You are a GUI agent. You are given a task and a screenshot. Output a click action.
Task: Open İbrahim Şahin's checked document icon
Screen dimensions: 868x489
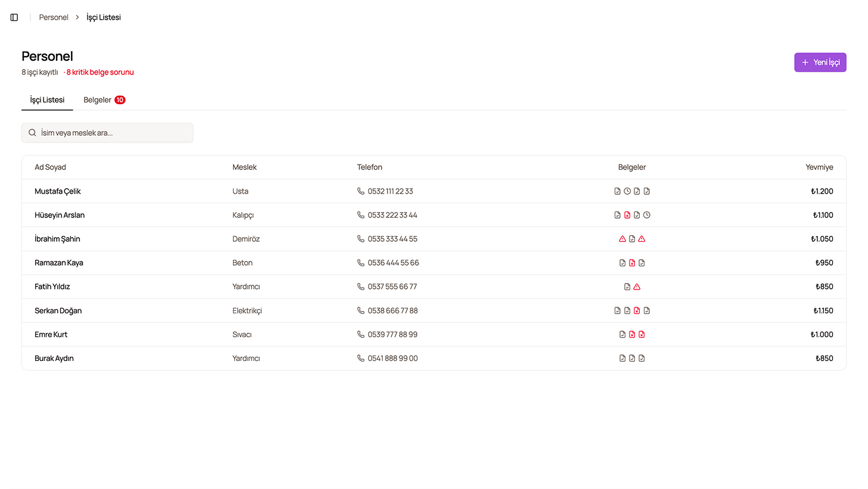pos(632,239)
